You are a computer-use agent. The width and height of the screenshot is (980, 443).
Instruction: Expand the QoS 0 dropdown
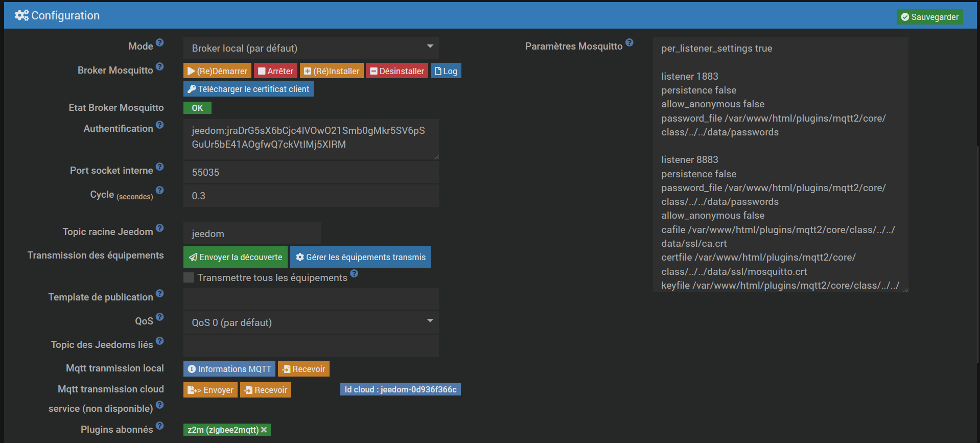(x=311, y=322)
